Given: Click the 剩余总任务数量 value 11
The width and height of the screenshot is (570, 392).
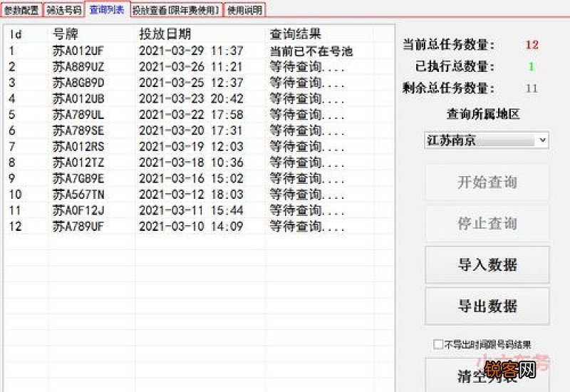Looking at the screenshot, I should coord(532,88).
